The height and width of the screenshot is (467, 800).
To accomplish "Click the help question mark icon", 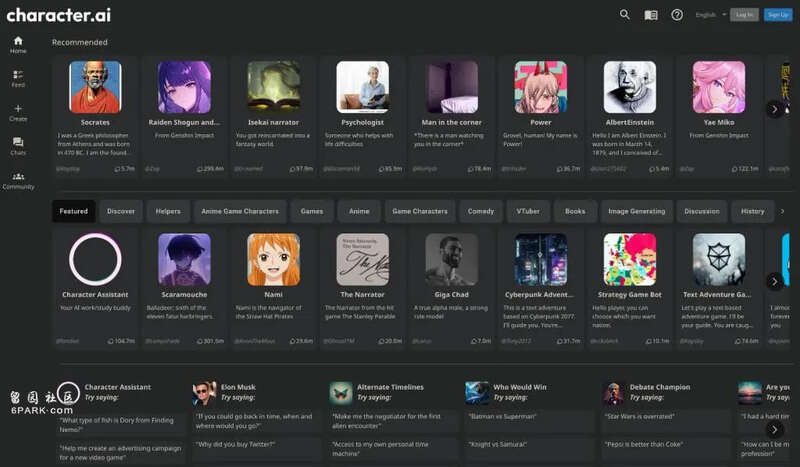I will click(x=677, y=15).
